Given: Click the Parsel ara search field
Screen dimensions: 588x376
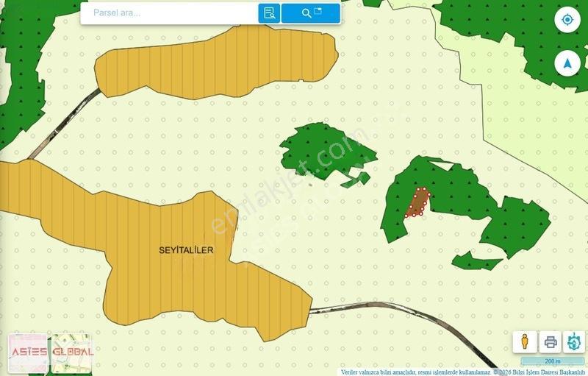Looking at the screenshot, I should [x=170, y=13].
